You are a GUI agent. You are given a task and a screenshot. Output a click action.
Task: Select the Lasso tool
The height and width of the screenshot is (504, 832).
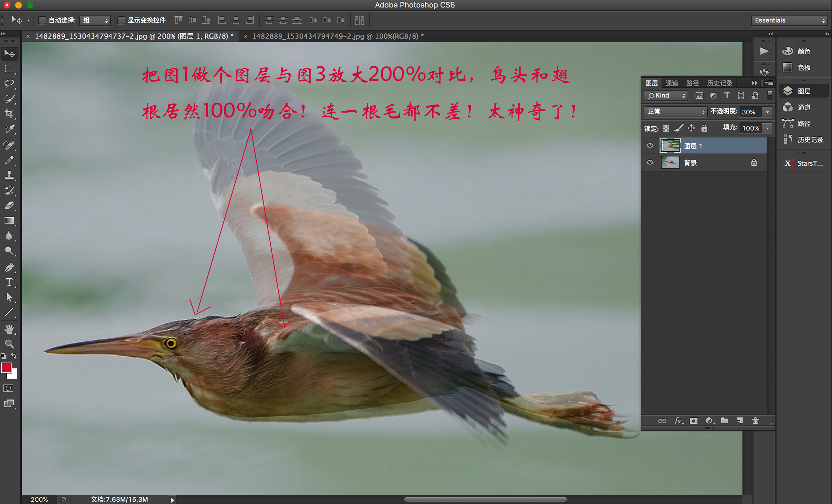click(9, 84)
